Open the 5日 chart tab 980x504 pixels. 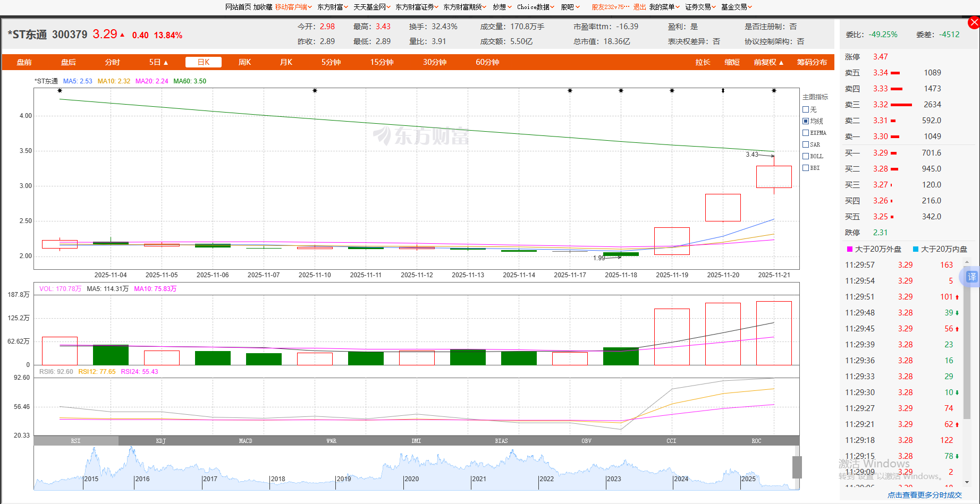pyautogui.click(x=158, y=62)
